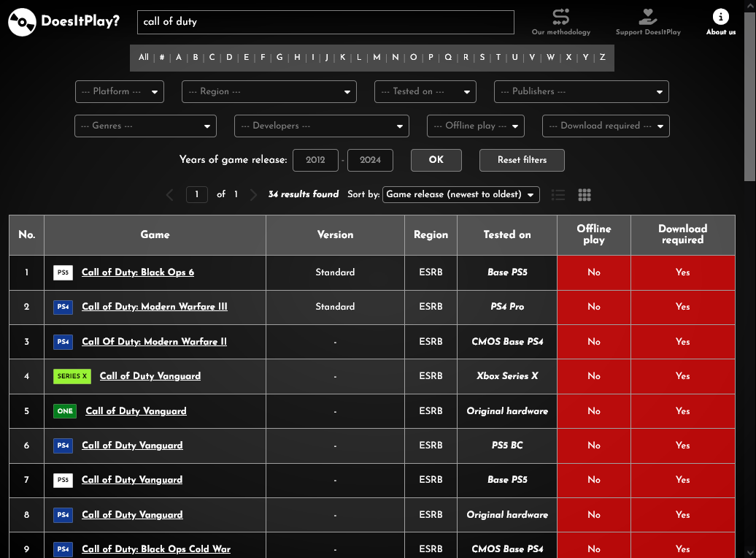Click the end year field 2024
The width and height of the screenshot is (756, 558).
click(x=370, y=160)
